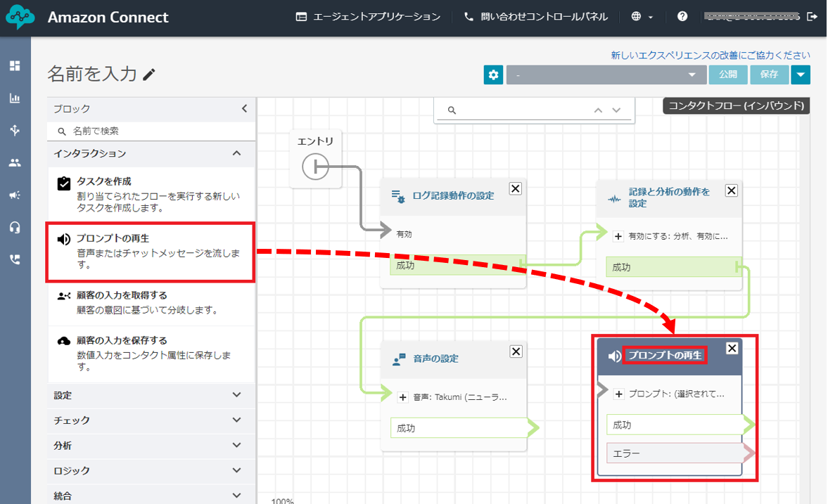Select 顧客の入力を取得する in block list
Viewport: 828px width, 504px height.
point(151,303)
